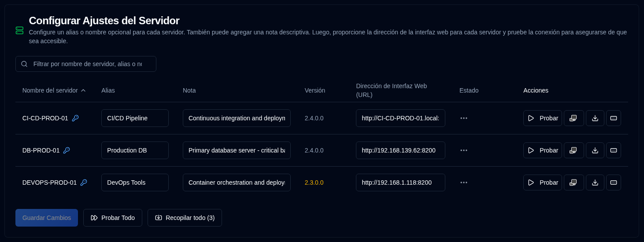Click the DB-PROD-01 server name

(41, 150)
